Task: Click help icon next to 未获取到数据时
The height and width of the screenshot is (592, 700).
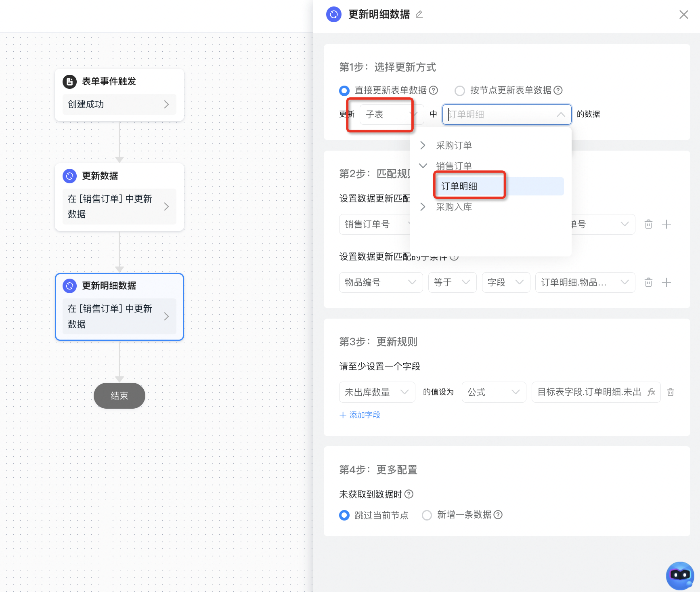Action: tap(409, 494)
